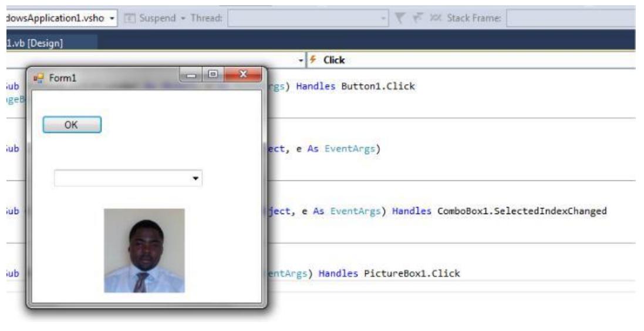Open the combo box arrow in Form1

[196, 178]
